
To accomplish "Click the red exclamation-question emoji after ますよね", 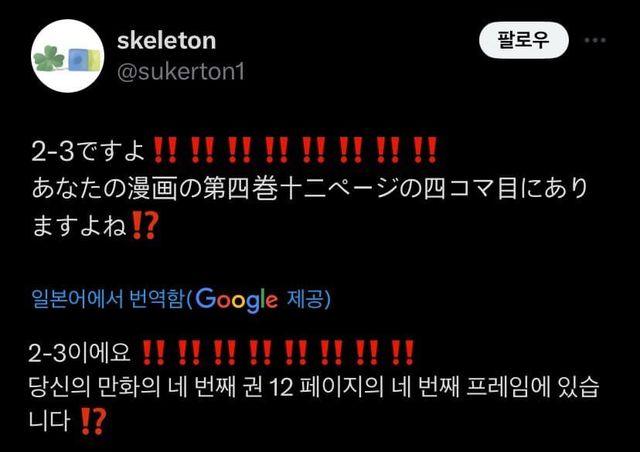I will [x=144, y=225].
